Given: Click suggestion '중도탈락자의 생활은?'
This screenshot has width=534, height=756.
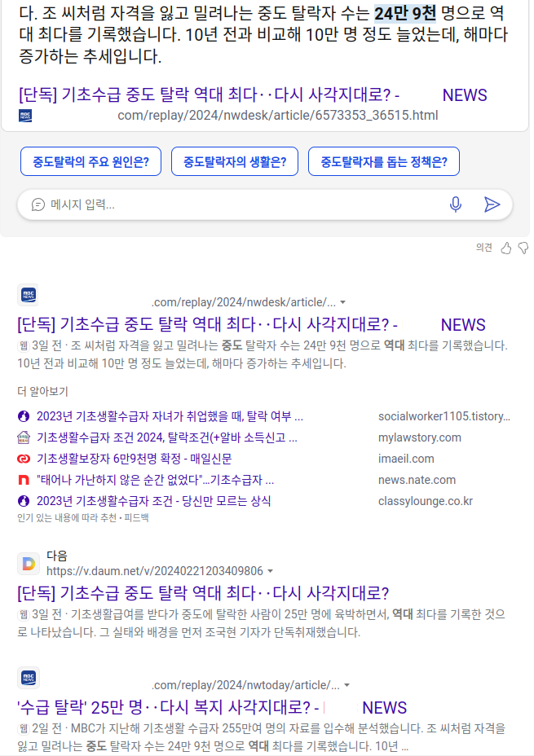Looking at the screenshot, I should pyautogui.click(x=235, y=161).
